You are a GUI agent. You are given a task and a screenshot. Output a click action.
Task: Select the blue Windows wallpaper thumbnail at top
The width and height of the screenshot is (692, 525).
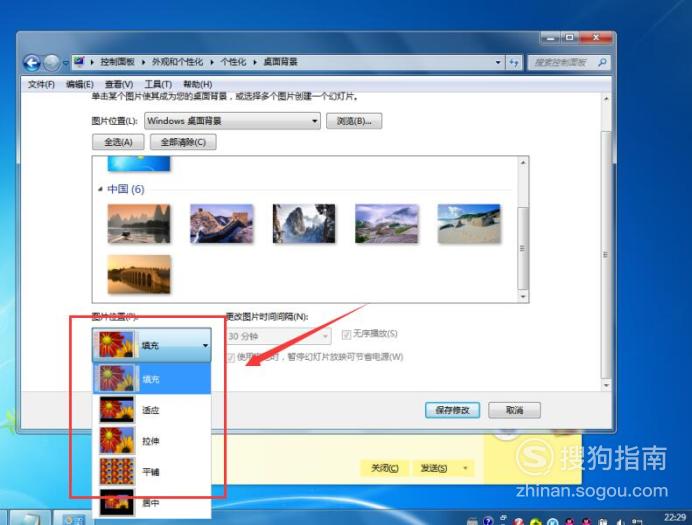point(139,164)
